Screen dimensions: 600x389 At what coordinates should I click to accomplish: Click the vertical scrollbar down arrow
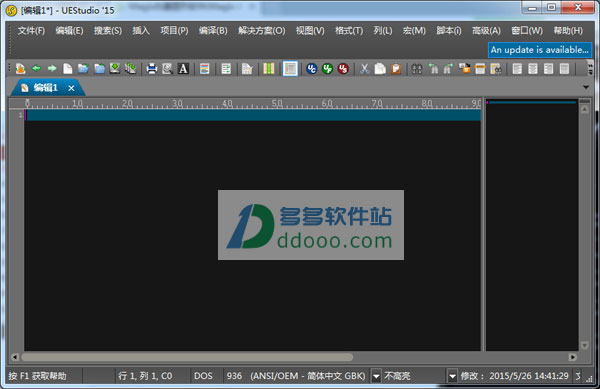(x=585, y=345)
